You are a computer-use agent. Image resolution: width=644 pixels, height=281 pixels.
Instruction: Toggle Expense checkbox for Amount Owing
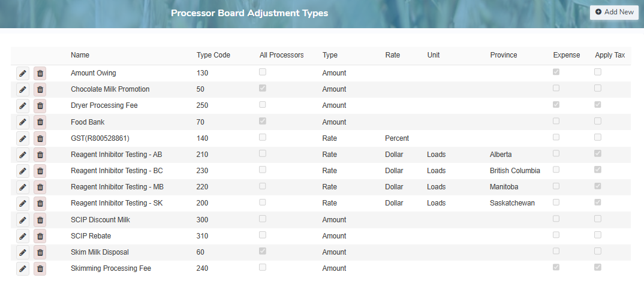tap(556, 72)
